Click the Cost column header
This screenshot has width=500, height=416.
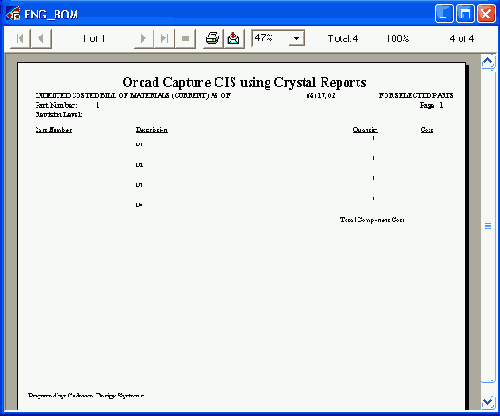(427, 130)
